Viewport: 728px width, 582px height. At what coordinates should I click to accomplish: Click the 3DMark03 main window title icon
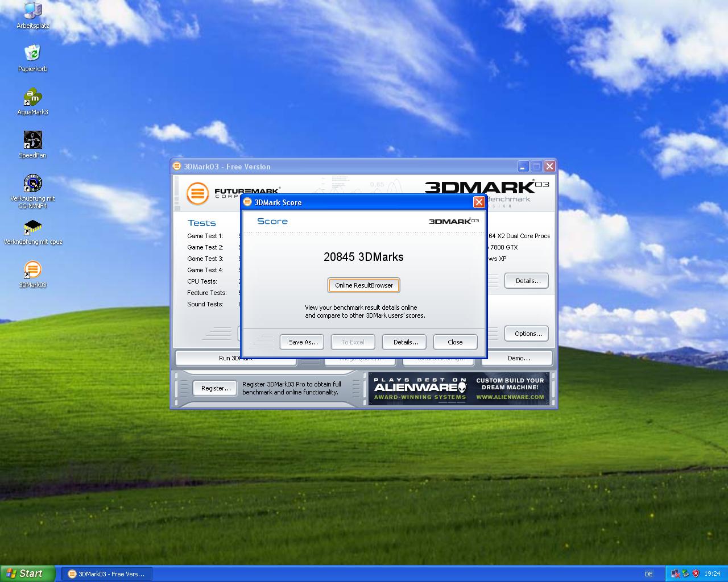coord(177,167)
